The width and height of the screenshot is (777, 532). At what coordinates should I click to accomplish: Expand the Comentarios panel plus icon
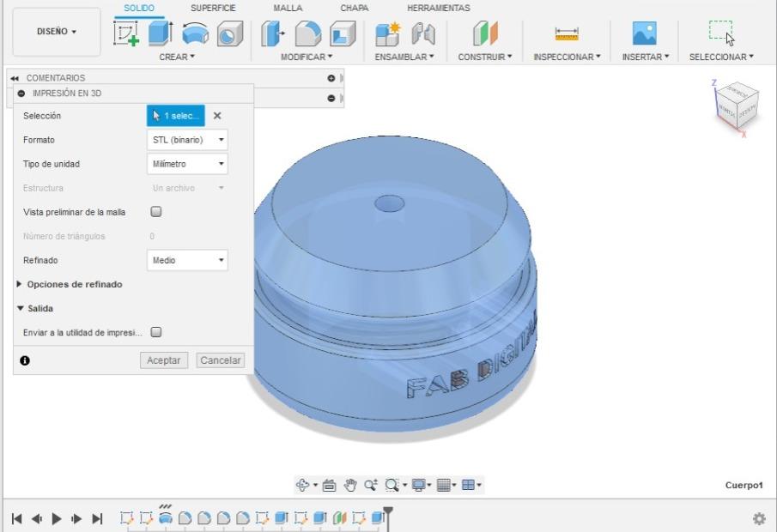[331, 78]
